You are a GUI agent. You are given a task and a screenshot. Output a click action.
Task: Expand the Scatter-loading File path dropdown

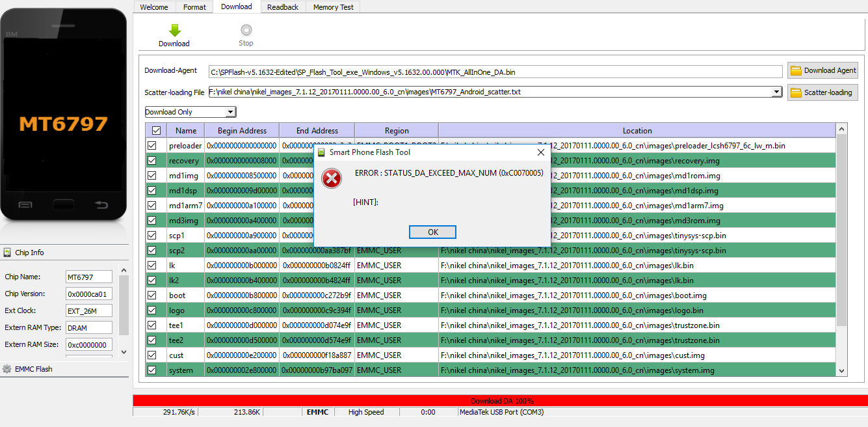[776, 92]
